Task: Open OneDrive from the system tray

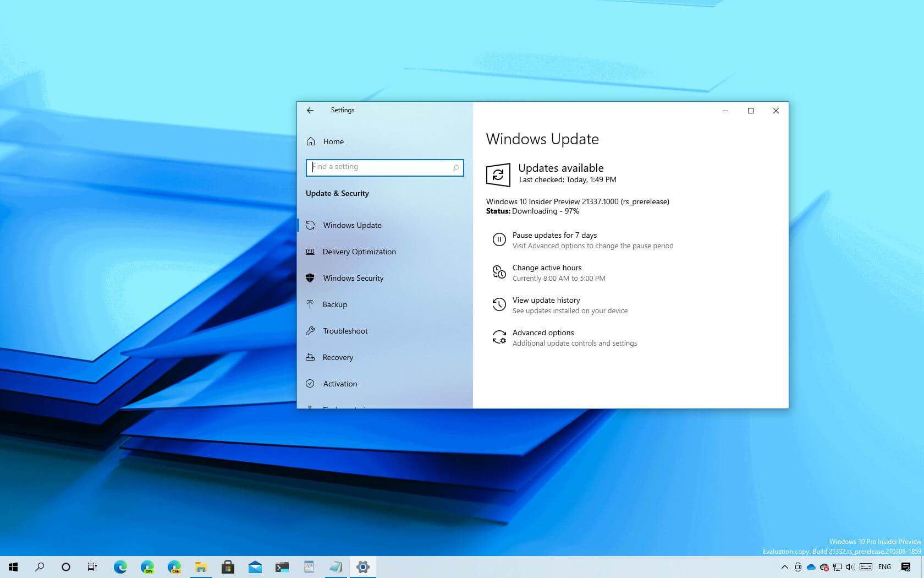Action: pos(811,566)
